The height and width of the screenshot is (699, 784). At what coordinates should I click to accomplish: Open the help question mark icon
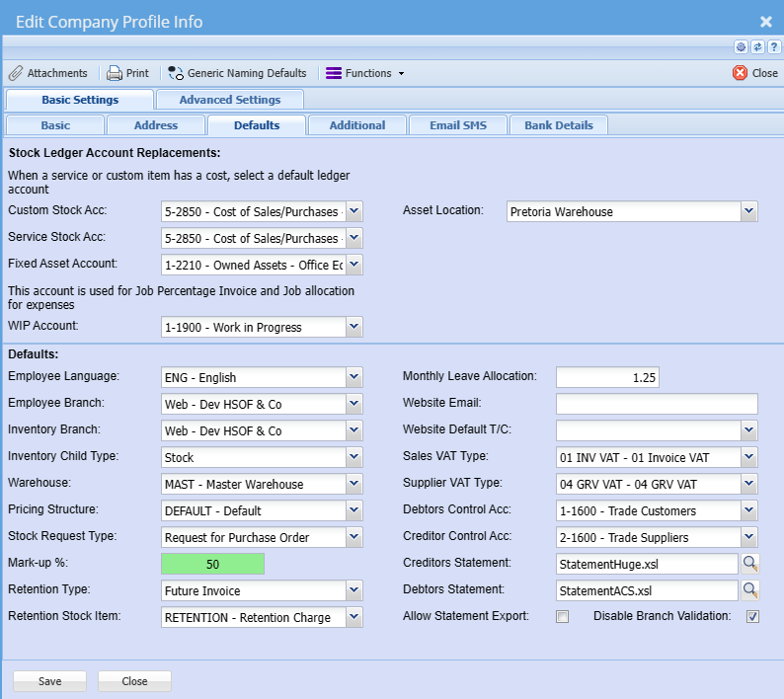[772, 46]
